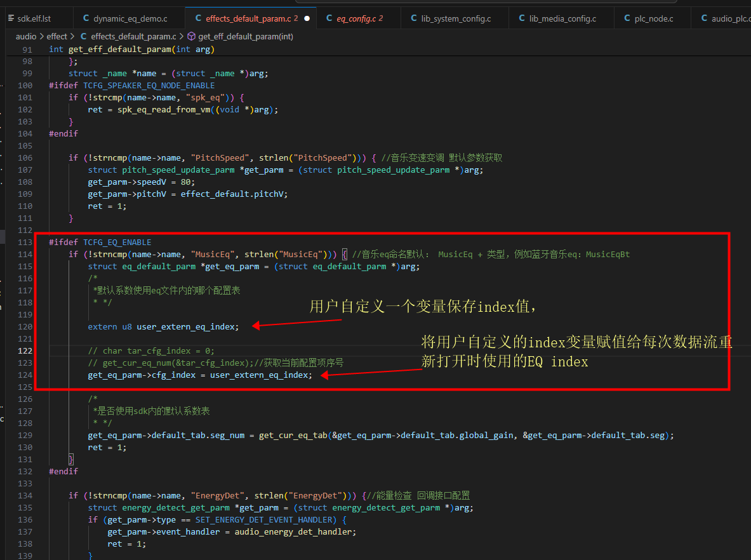
Task: Click the effects_default_param.c breadcrumb item
Action: 128,36
